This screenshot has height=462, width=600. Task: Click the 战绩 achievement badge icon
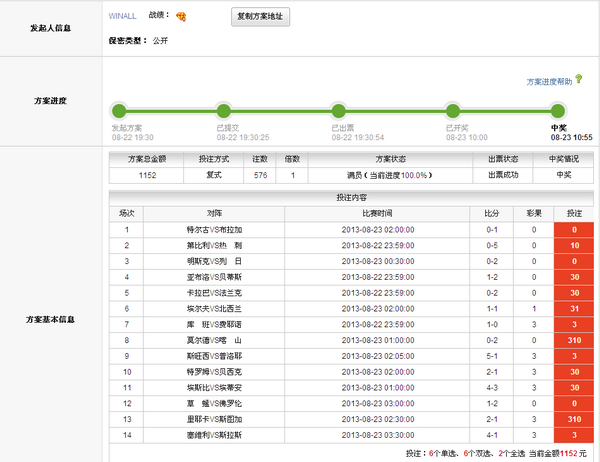180,17
